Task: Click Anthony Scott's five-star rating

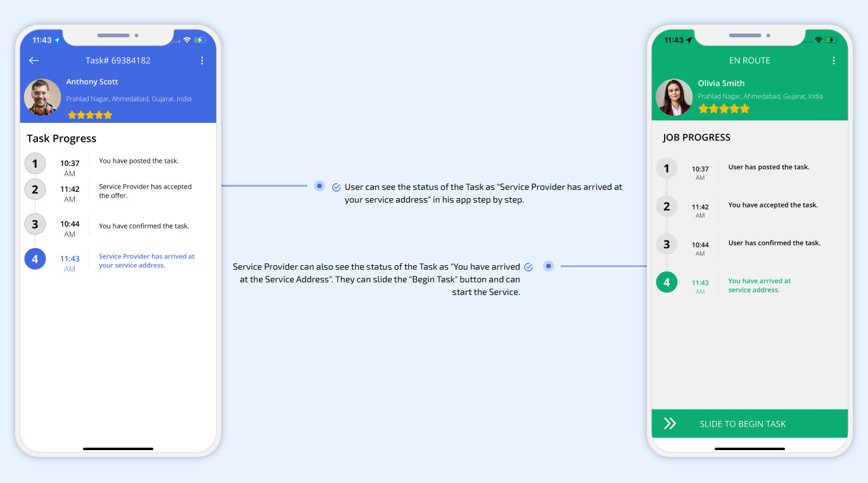Action: coord(90,115)
